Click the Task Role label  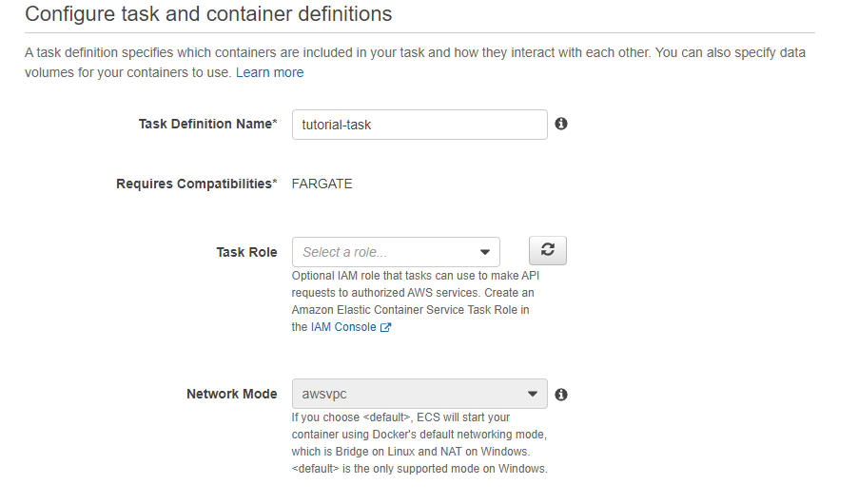tap(246, 252)
